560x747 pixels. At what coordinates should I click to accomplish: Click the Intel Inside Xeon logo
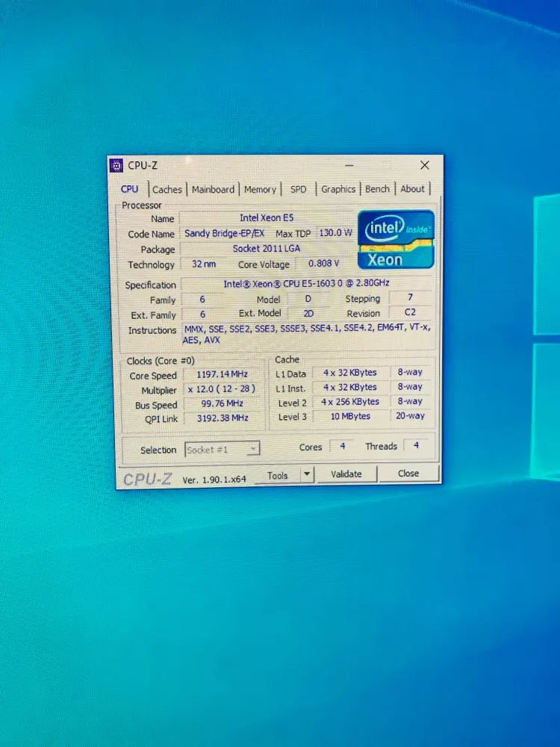pyautogui.click(x=396, y=239)
